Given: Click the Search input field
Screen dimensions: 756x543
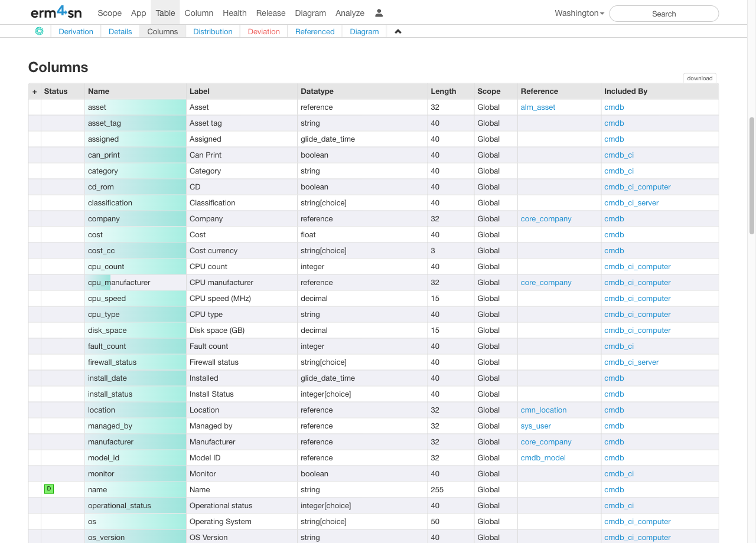Looking at the screenshot, I should (x=664, y=14).
